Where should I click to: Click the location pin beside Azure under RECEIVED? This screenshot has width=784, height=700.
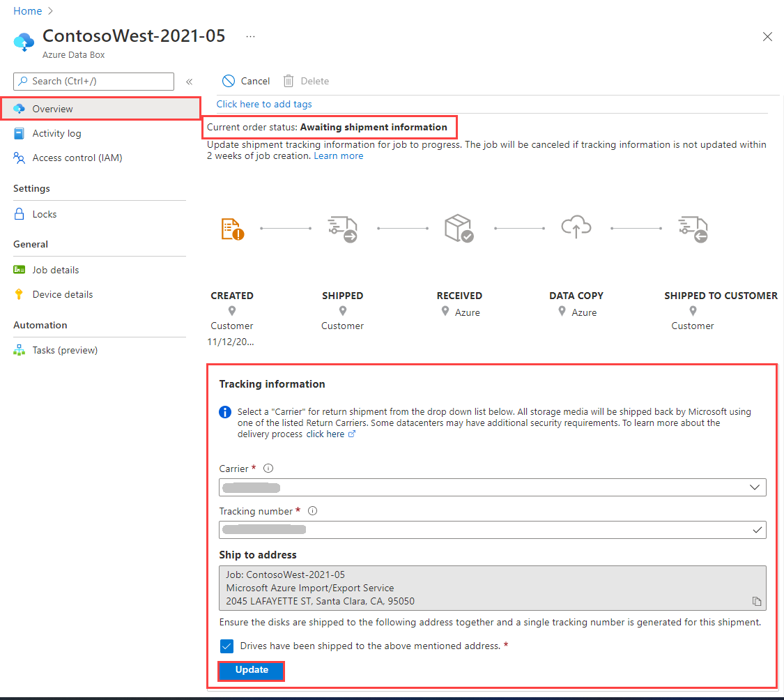(x=445, y=311)
